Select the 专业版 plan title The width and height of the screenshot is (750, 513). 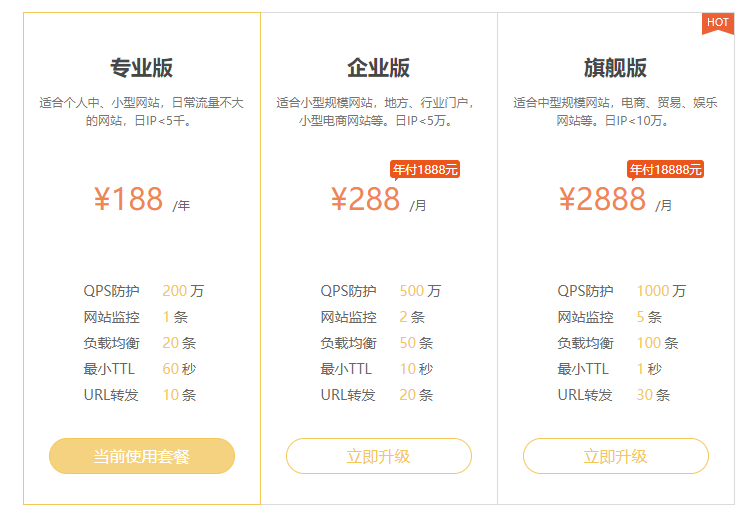pos(142,68)
